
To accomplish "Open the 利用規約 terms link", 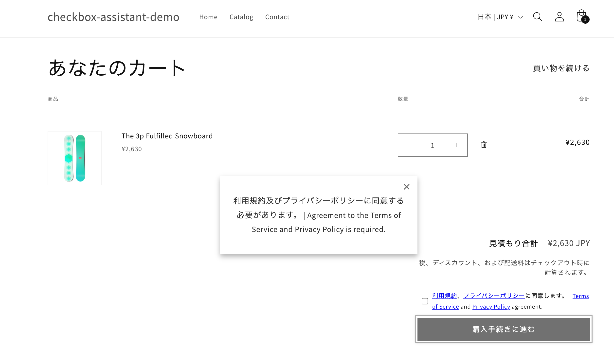I will (444, 296).
